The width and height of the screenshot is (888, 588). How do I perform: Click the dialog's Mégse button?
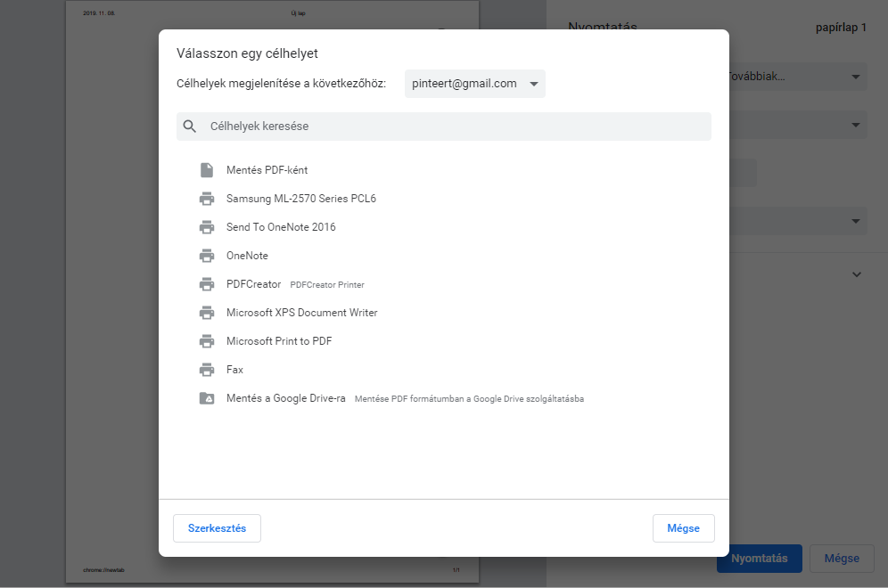(683, 528)
